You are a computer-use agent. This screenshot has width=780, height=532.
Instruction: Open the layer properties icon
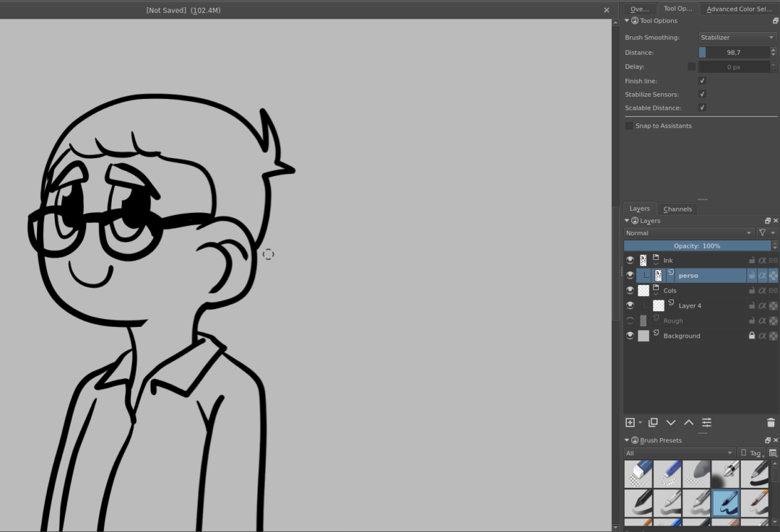(706, 422)
